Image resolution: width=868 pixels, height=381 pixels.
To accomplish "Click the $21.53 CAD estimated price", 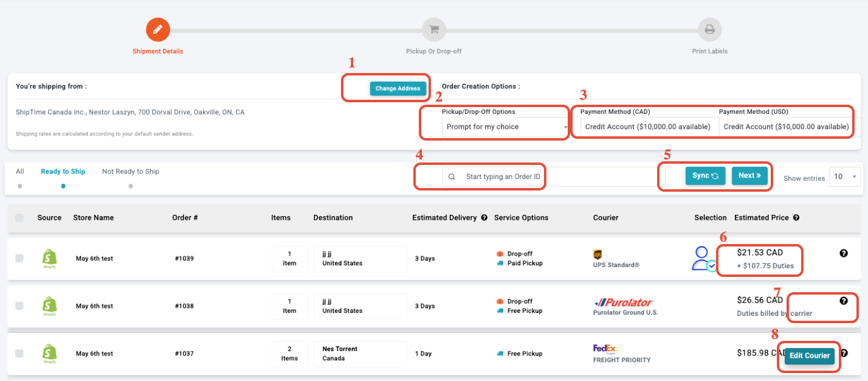I will (x=760, y=253).
